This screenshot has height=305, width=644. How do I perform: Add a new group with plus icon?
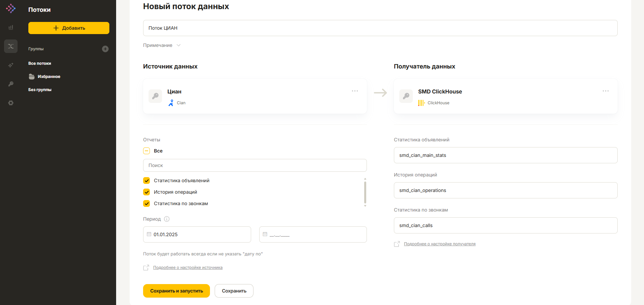click(105, 49)
